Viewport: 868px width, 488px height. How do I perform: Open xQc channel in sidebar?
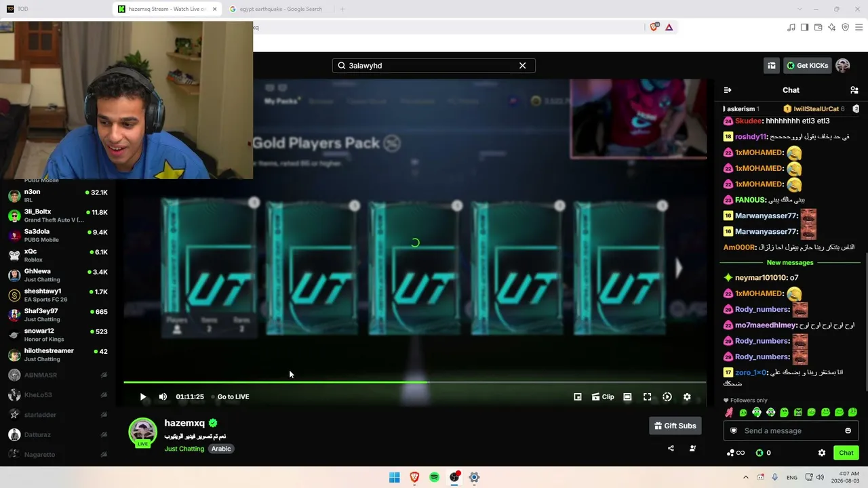click(x=58, y=256)
